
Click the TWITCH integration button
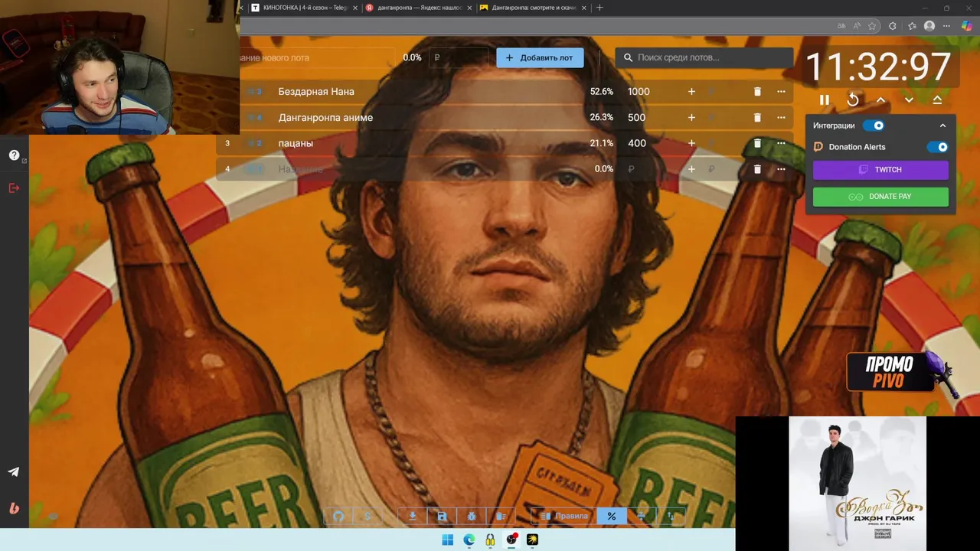(880, 170)
